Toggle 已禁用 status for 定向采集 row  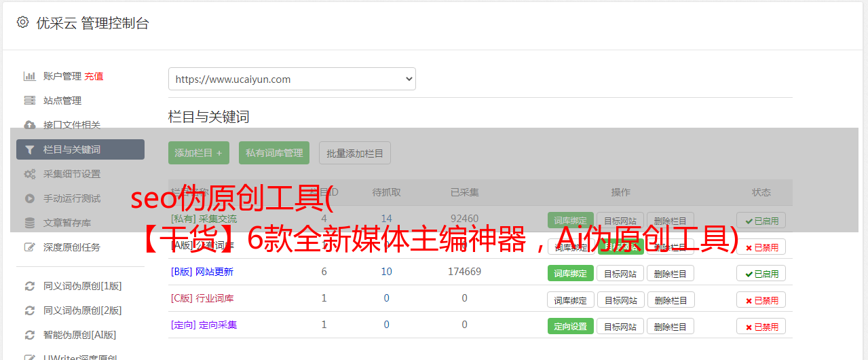(761, 326)
